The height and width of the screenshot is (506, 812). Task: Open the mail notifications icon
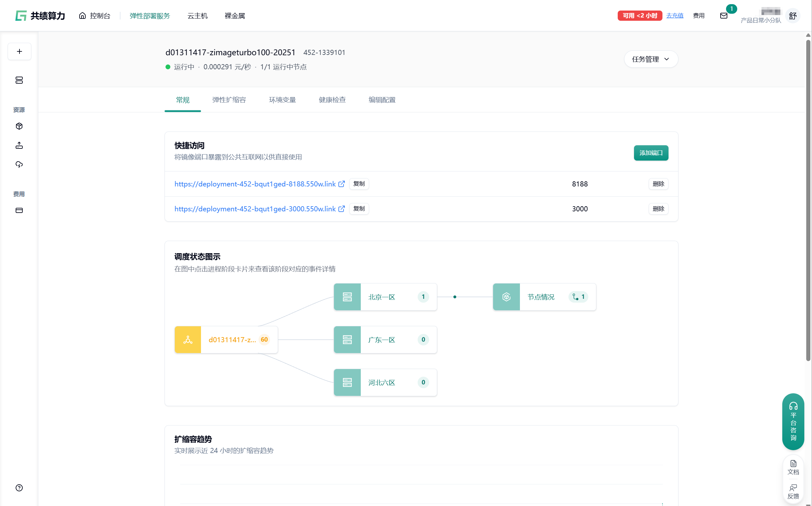coord(723,16)
